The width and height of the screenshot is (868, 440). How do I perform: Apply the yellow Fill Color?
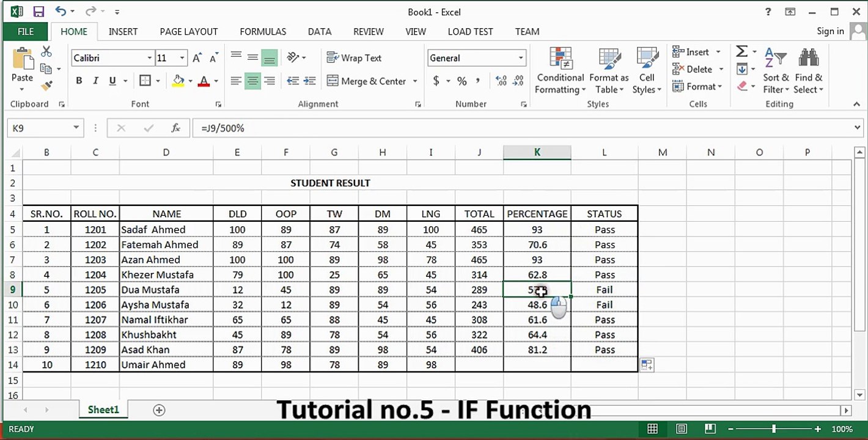(178, 81)
